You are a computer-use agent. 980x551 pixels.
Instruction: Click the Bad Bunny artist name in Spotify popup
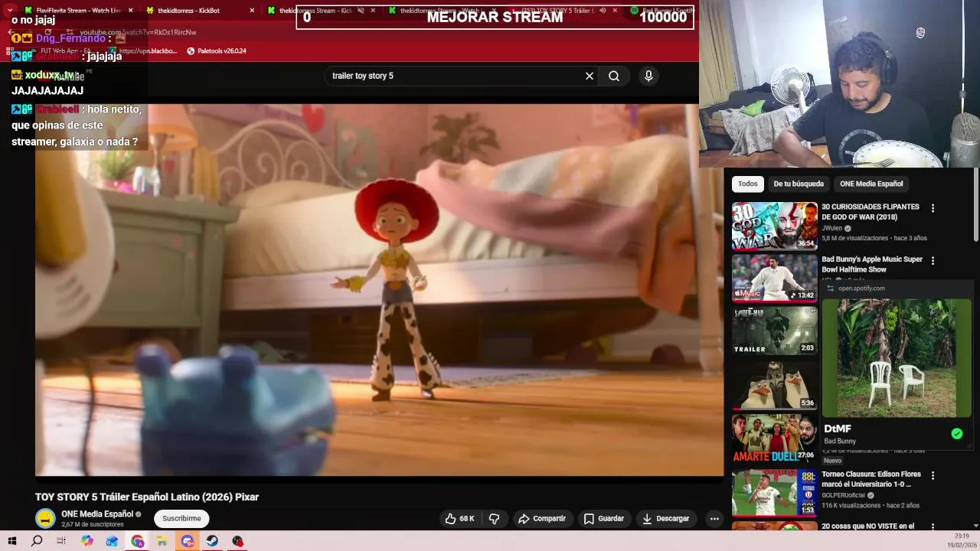pyautogui.click(x=840, y=442)
